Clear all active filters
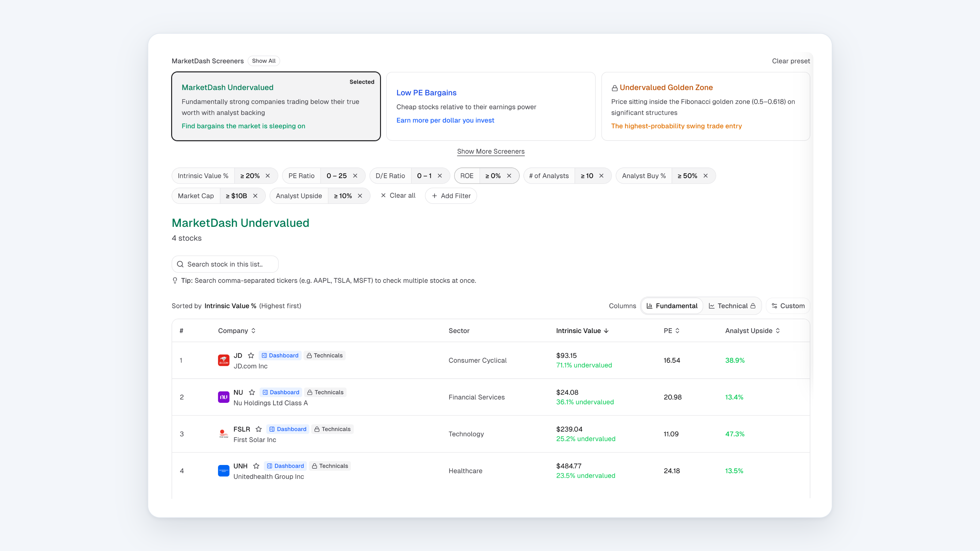 point(398,196)
